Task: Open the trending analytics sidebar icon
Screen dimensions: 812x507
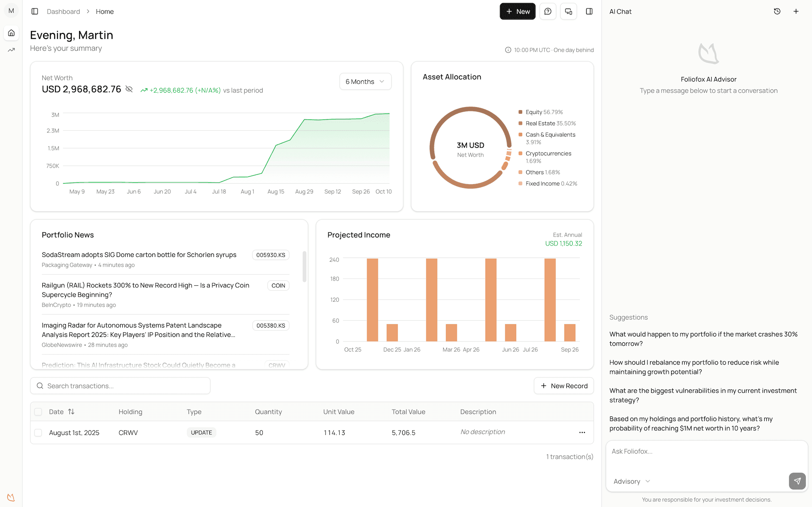Action: coord(11,50)
